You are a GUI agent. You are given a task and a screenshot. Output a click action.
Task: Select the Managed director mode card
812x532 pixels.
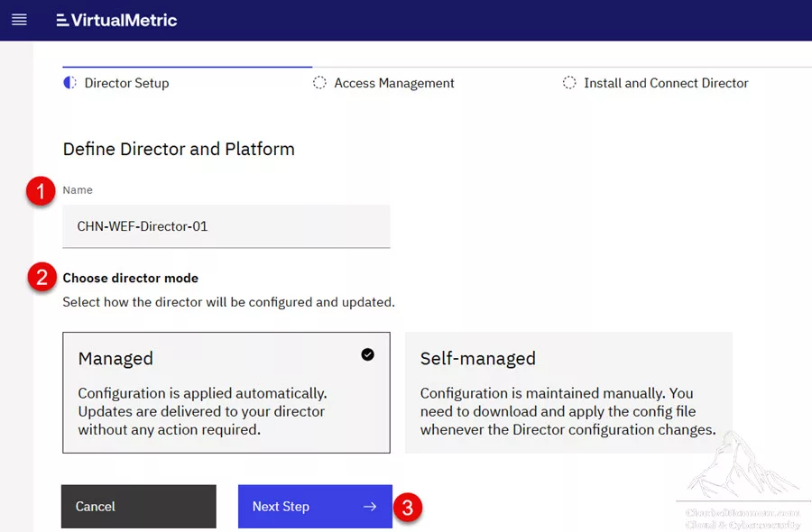pos(226,392)
